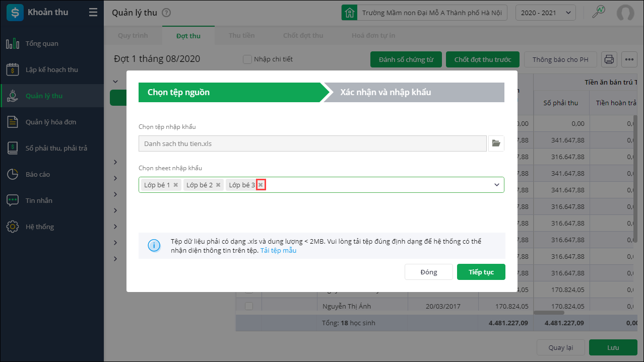Click the Sổ phải thu book icon
The height and width of the screenshot is (362, 644).
pyautogui.click(x=13, y=148)
